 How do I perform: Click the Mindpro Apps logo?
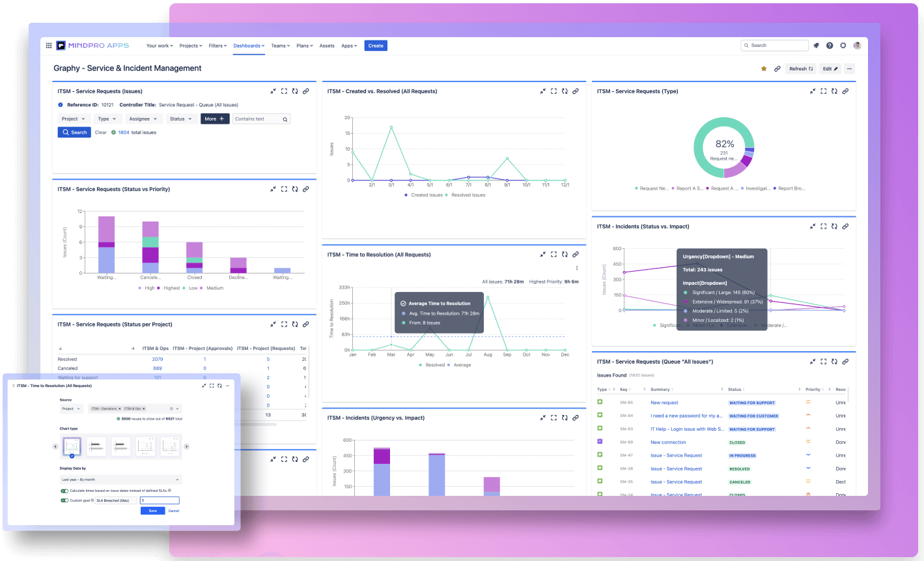92,46
